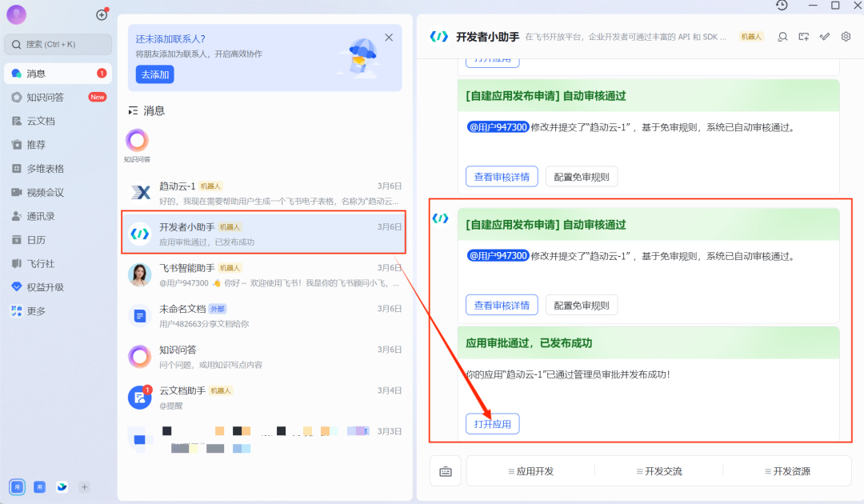Click the plus icon at bottom left

coord(84,487)
